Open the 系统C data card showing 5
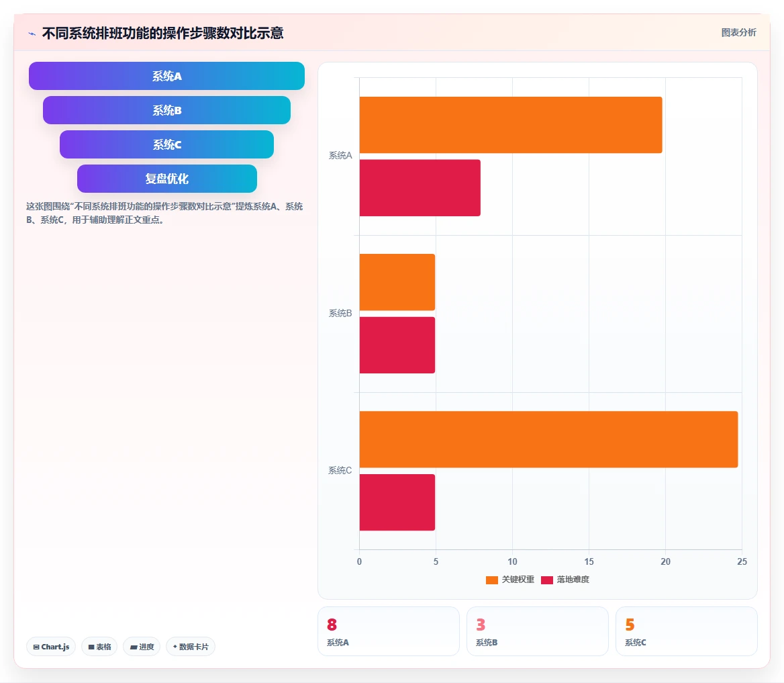The height and width of the screenshot is (683, 784). tap(687, 631)
